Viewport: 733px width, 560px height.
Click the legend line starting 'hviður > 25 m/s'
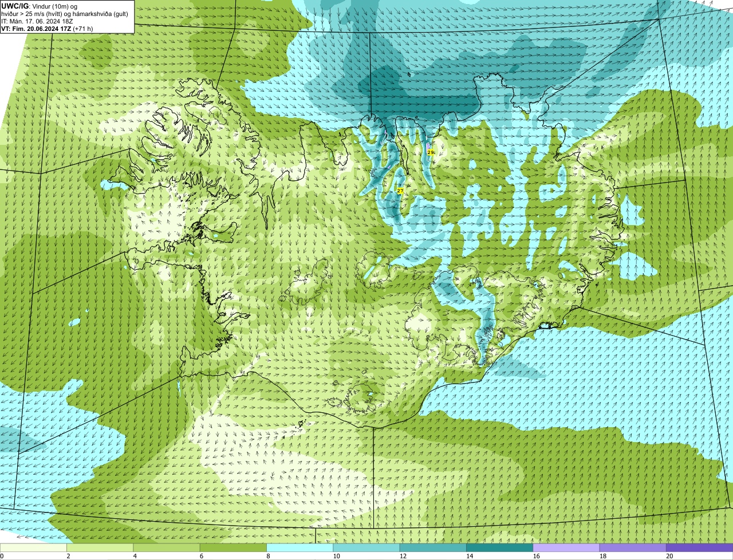pos(65,14)
